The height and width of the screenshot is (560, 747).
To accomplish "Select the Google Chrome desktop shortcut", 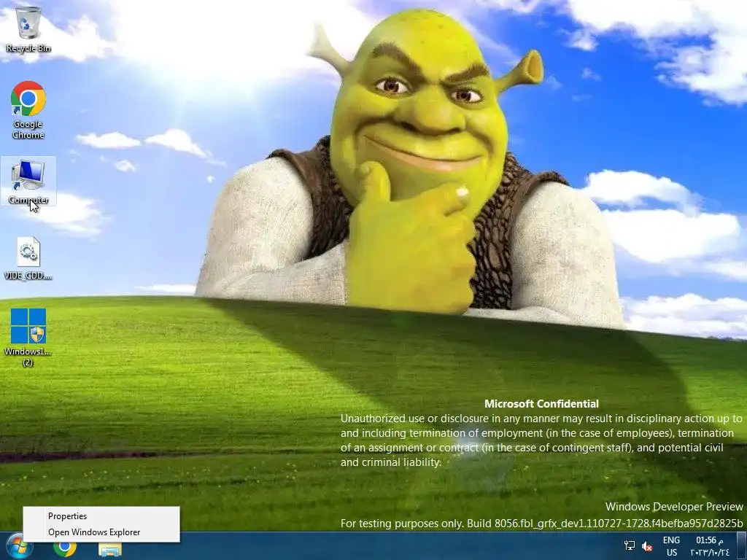I will tap(28, 109).
